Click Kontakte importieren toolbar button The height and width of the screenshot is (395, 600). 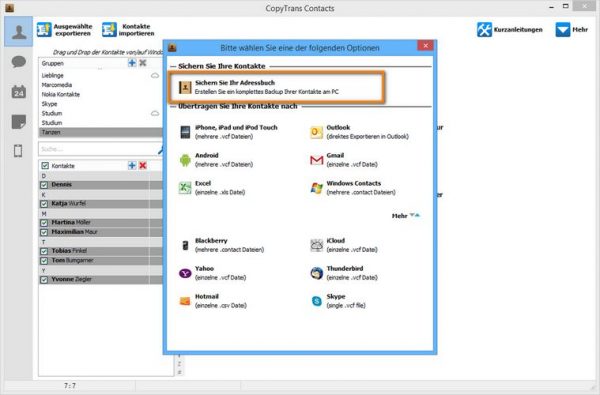tap(128, 29)
